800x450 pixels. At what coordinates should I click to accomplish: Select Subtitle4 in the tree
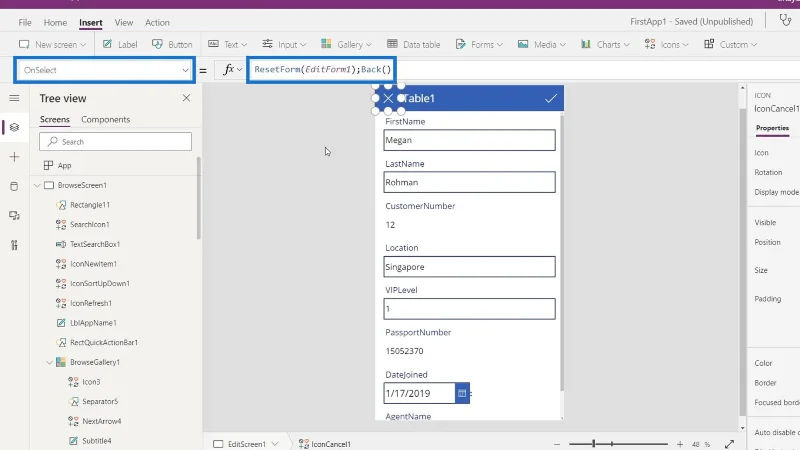pos(96,441)
